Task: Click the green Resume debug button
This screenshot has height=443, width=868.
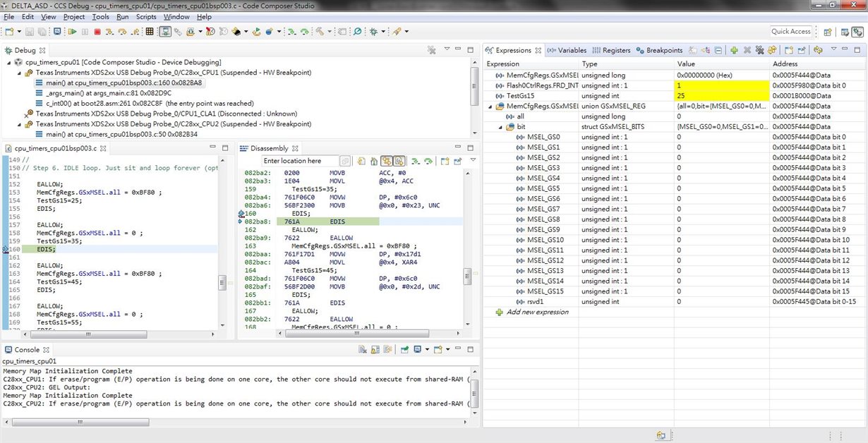Action: (x=73, y=32)
